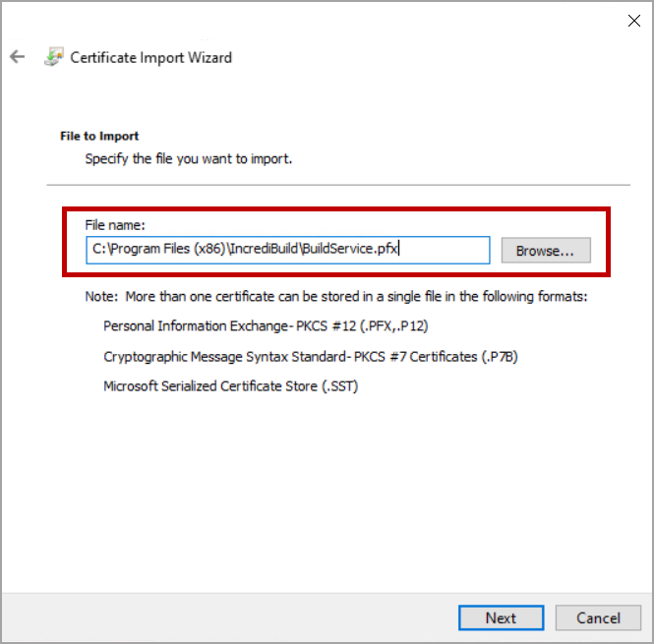The image size is (654, 644).
Task: Click the back arrow in the wizard header
Action: tap(17, 57)
